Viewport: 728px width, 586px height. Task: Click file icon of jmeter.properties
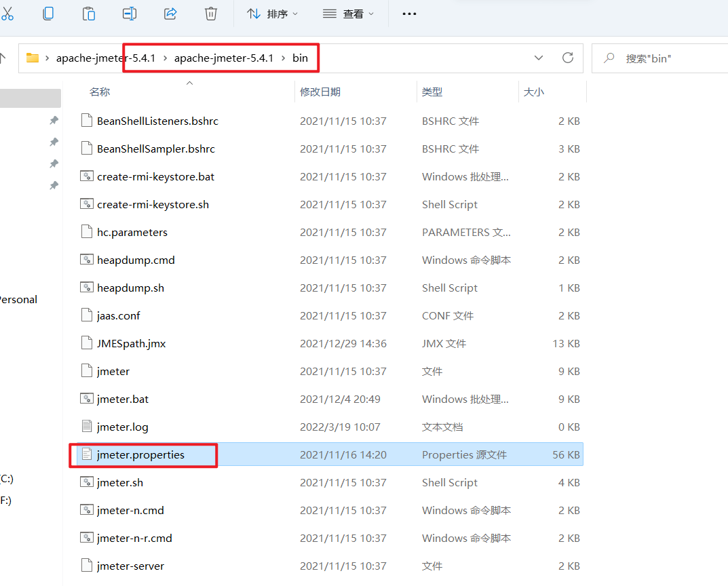pos(87,454)
